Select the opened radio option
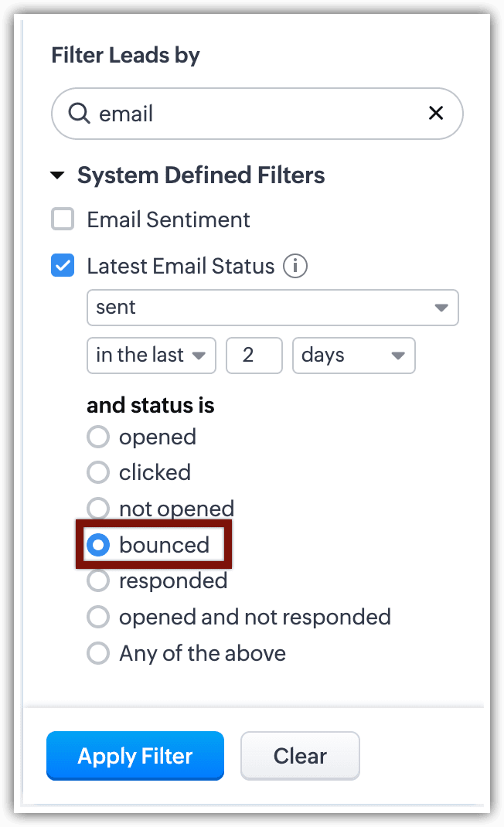Viewport: 504px width, 827px height. pyautogui.click(x=98, y=437)
